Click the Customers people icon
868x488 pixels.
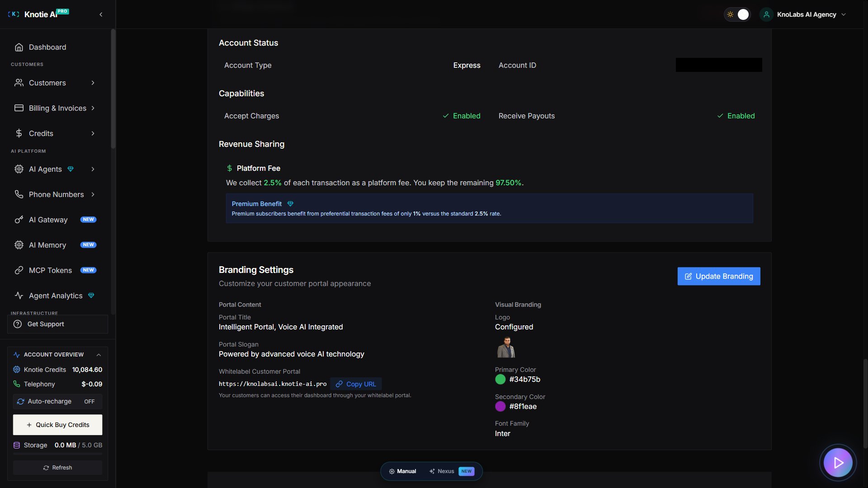click(x=19, y=83)
